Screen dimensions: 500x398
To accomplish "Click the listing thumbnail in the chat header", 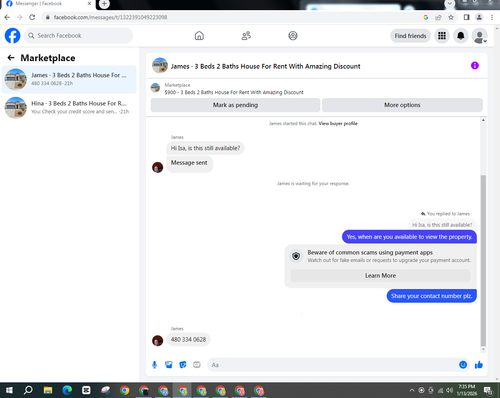I will pos(160,65).
